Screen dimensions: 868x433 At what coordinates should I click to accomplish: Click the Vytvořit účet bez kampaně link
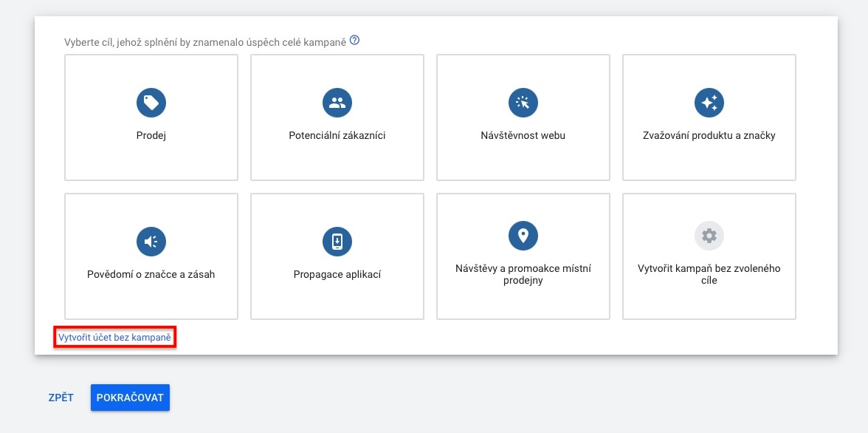point(115,337)
